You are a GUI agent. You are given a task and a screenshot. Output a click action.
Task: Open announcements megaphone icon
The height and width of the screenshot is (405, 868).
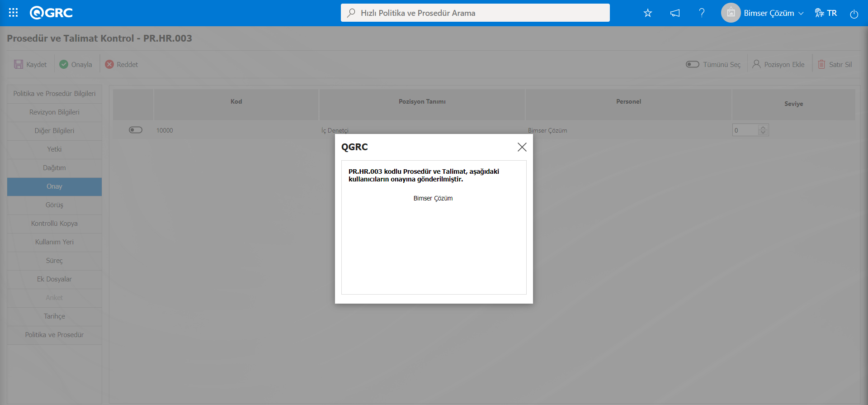coord(675,13)
